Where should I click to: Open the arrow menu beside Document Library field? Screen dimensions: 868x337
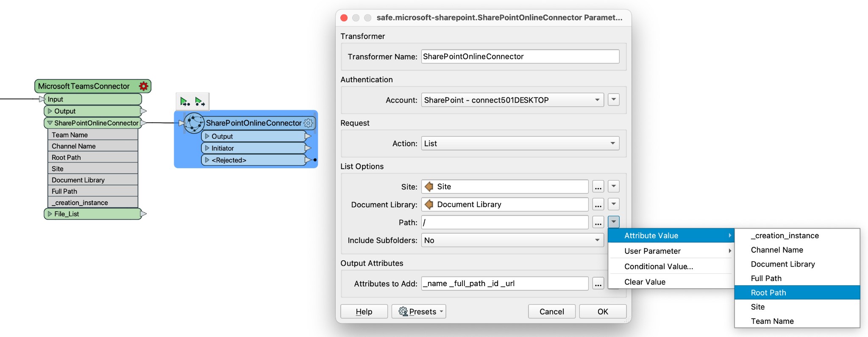coord(614,204)
